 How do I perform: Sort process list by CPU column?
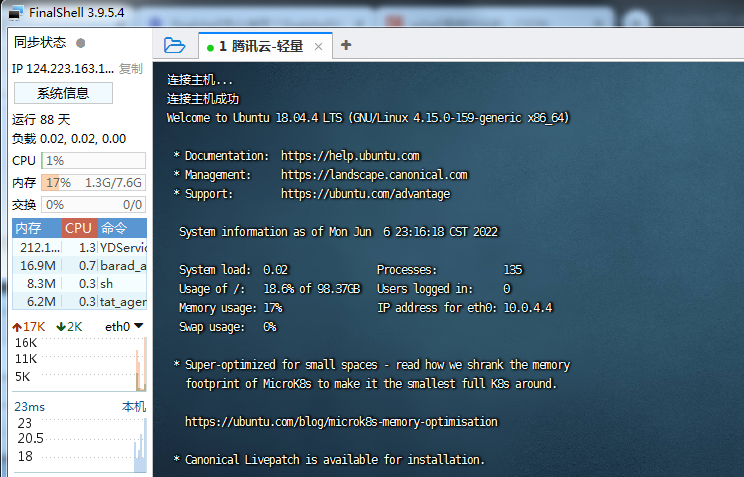80,228
